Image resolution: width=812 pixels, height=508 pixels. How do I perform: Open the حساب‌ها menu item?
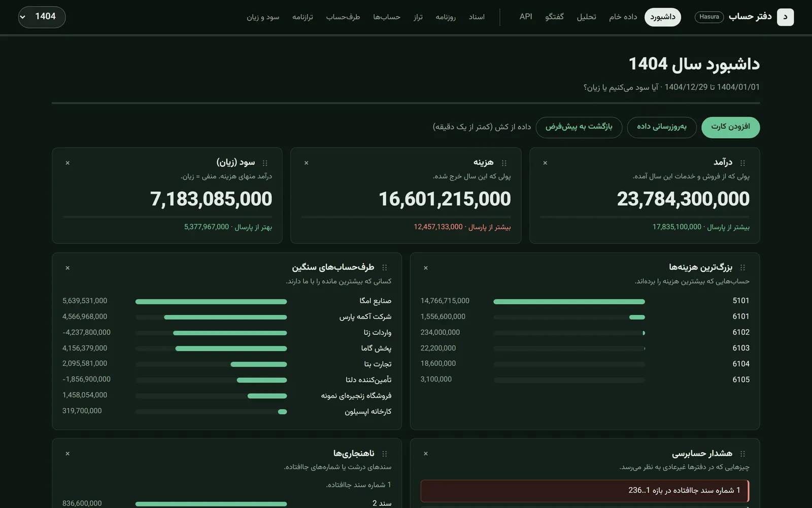(387, 17)
